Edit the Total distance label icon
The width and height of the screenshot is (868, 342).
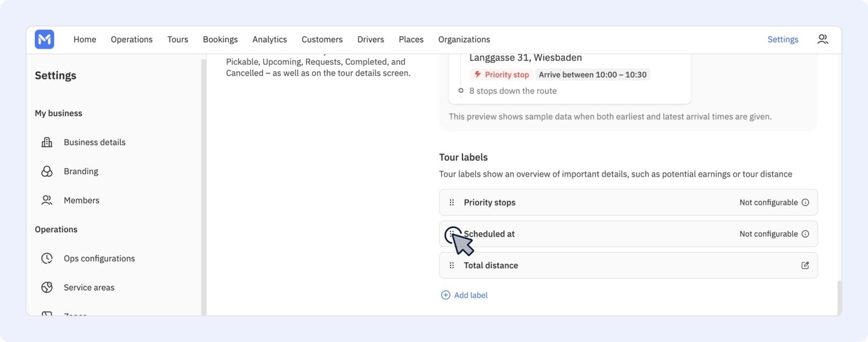tap(805, 266)
